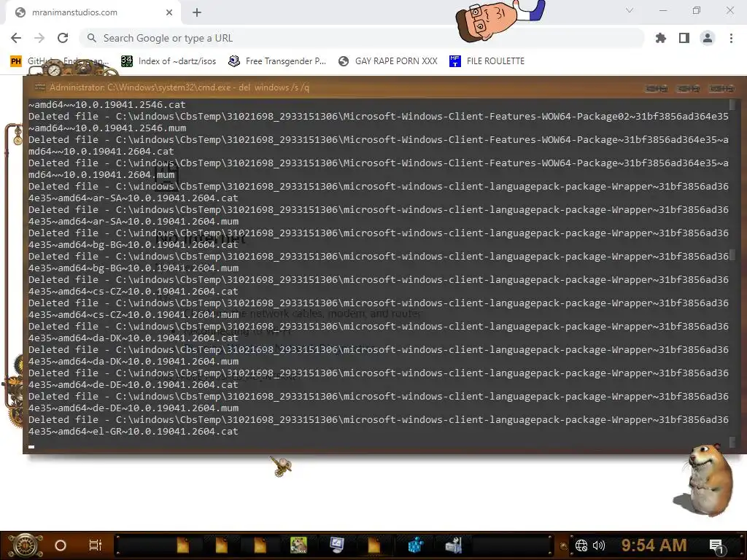Click line '4e35~amd64~cs-CZ~10.0.19041.2604.cat'
The width and height of the screenshot is (747, 560).
tap(133, 292)
